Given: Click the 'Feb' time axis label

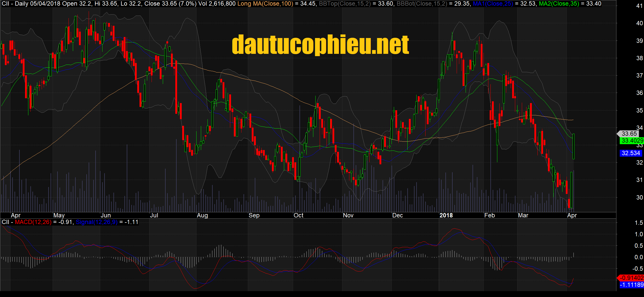Looking at the screenshot, I should click(x=490, y=215).
